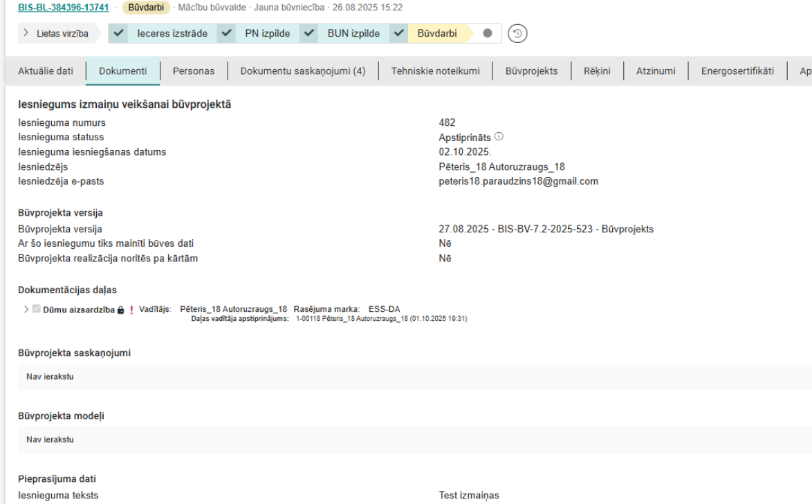This screenshot has height=504, width=812.
Task: Click the red exclamation warning icon
Action: click(131, 310)
